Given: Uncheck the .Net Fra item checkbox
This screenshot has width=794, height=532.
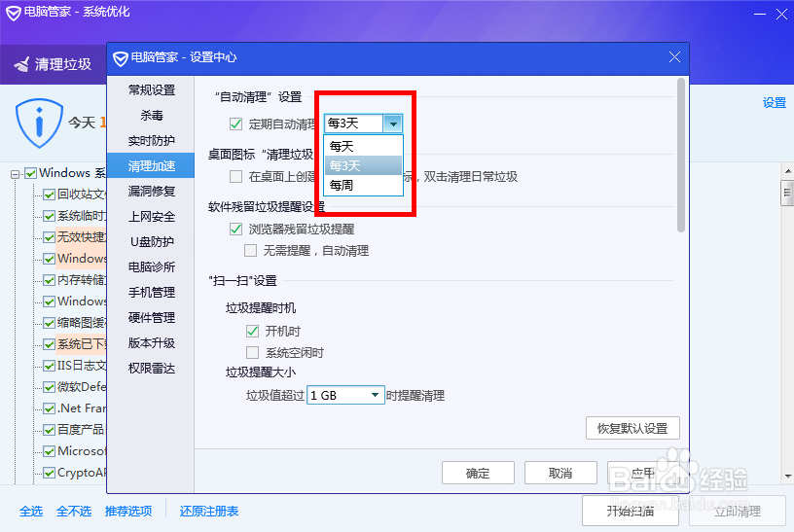Looking at the screenshot, I should [49, 408].
